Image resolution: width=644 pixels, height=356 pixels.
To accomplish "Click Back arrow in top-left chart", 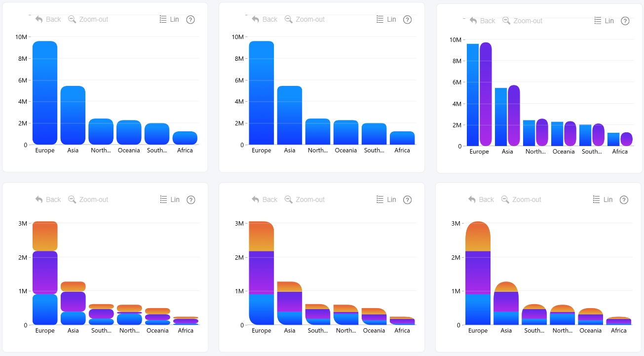I will pos(39,19).
